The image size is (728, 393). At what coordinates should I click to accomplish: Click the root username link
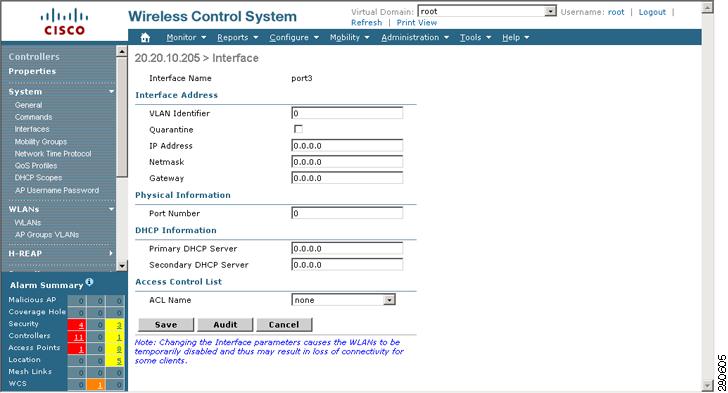pyautogui.click(x=616, y=12)
